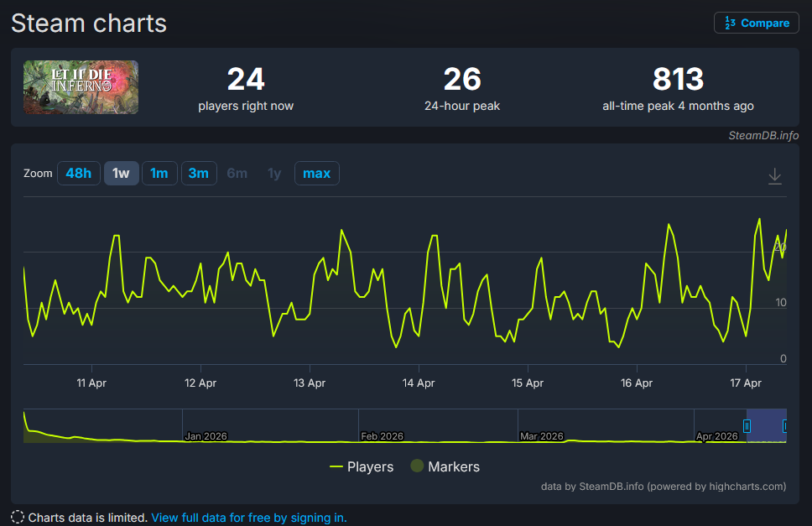Click the all-time peak 4 months ago label
812x526 pixels.
tap(678, 107)
